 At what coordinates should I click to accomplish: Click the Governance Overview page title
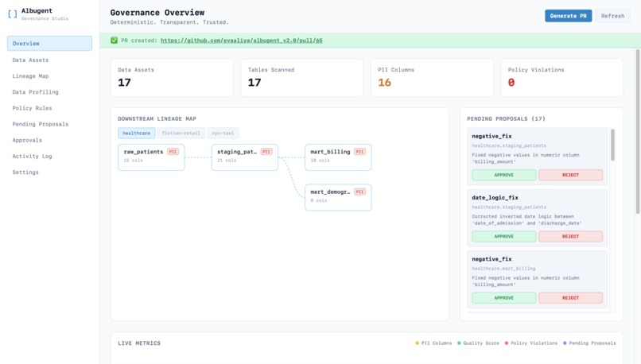point(157,13)
